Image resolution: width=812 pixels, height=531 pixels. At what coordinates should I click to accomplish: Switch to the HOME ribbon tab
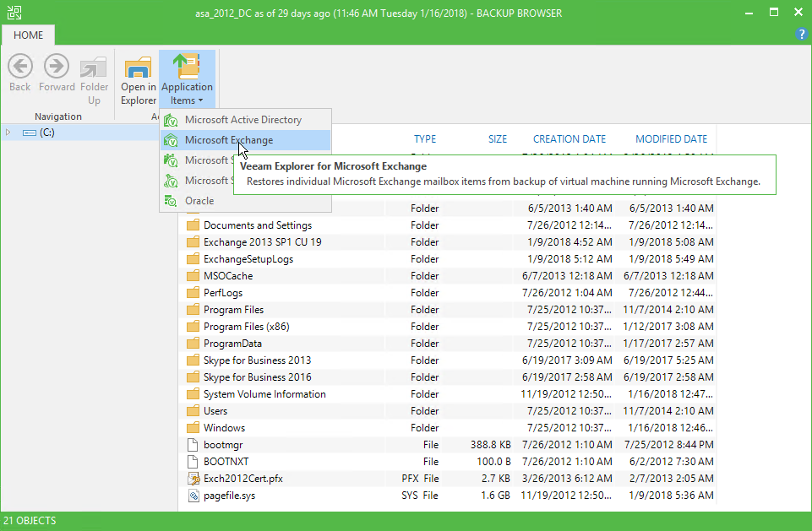(29, 35)
